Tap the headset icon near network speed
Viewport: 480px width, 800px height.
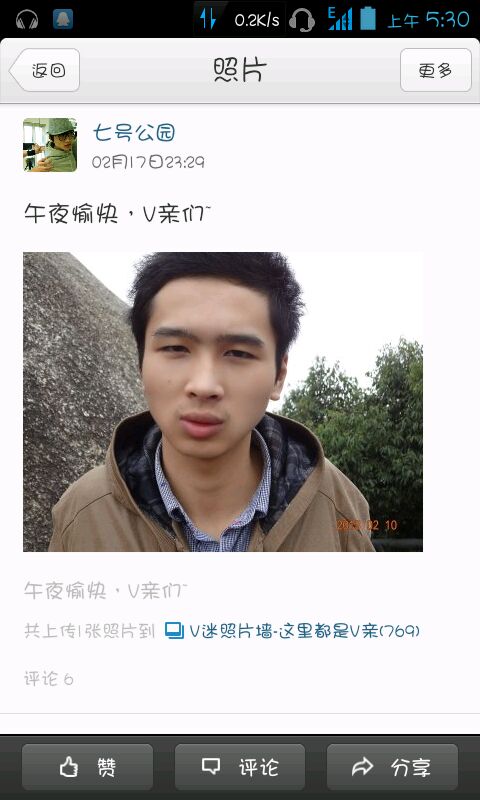[301, 20]
